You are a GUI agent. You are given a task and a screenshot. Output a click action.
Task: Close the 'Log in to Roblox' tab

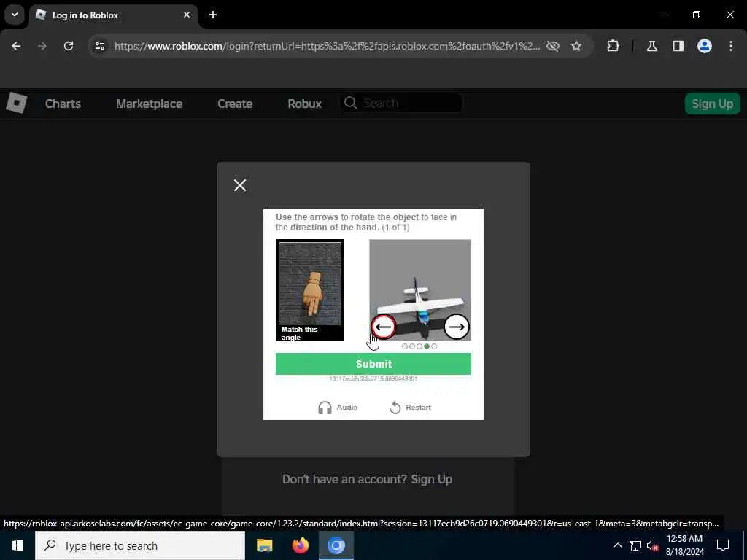coord(187,15)
